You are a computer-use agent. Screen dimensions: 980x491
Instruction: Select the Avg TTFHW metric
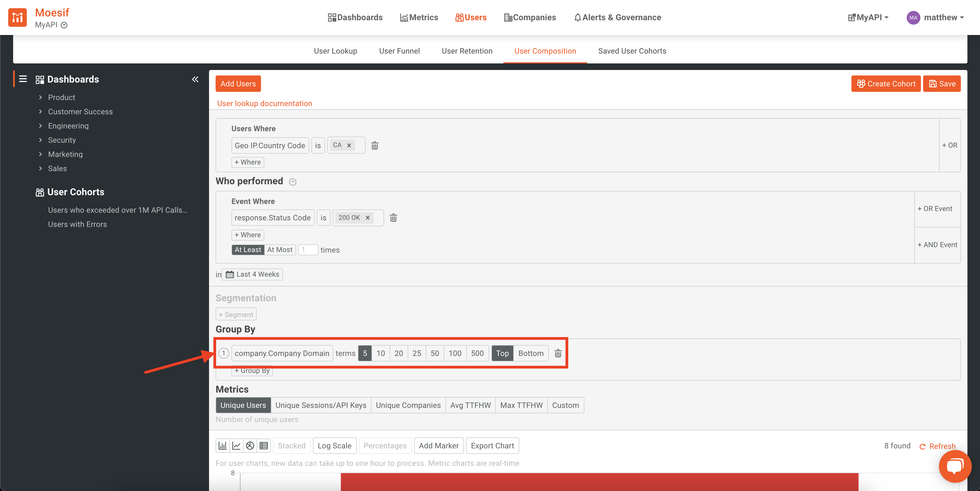click(x=470, y=405)
